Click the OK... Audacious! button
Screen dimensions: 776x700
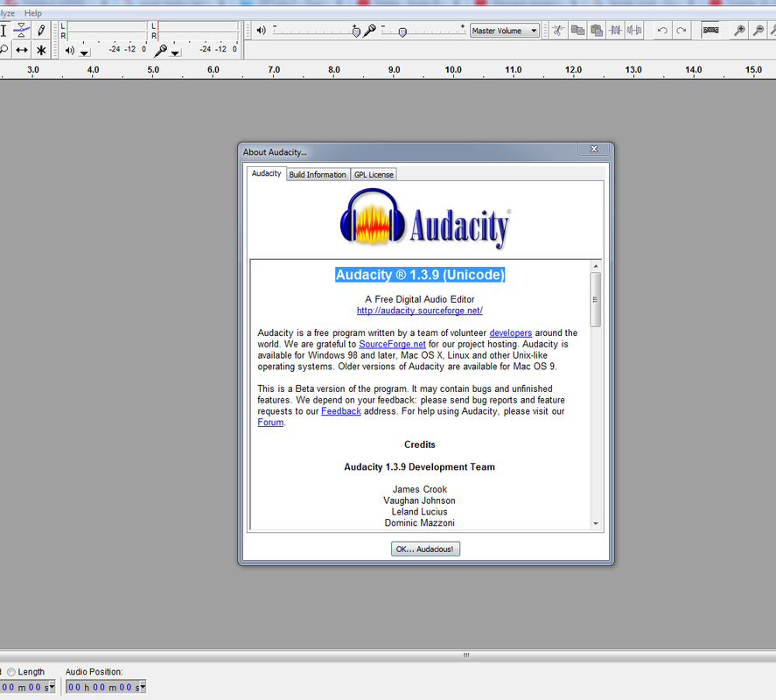[x=425, y=549]
